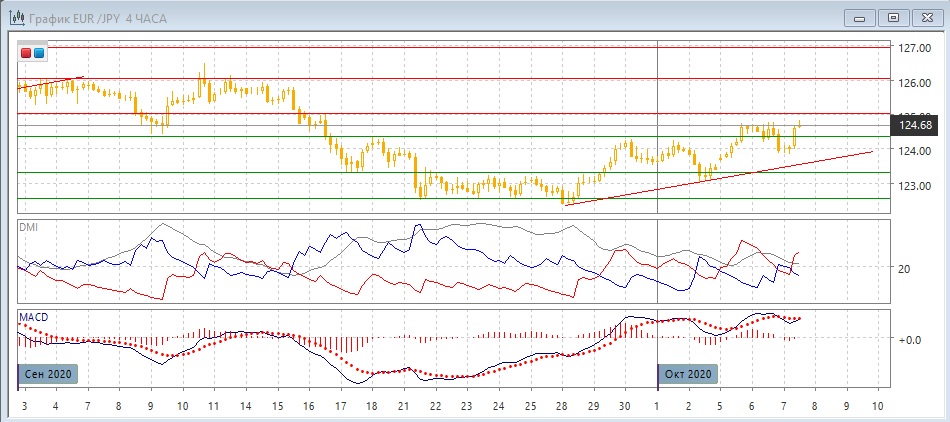Click date 29 on the time axis
The height and width of the screenshot is (422, 950).
tap(593, 405)
